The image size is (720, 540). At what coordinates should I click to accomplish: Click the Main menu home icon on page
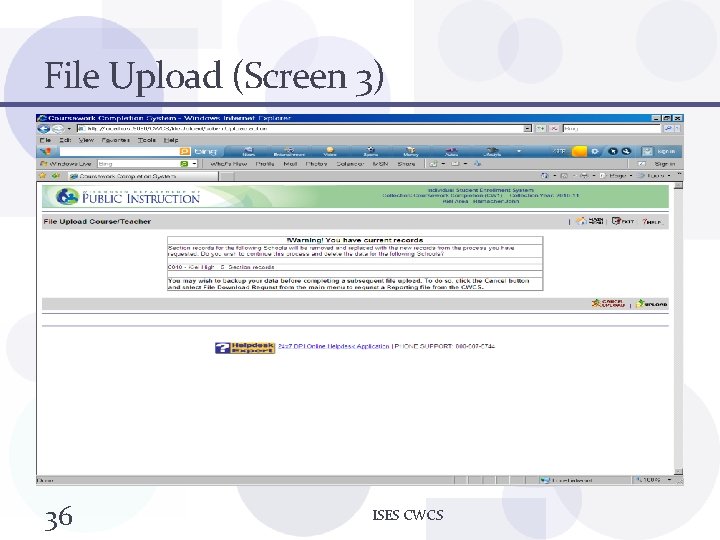[x=589, y=221]
